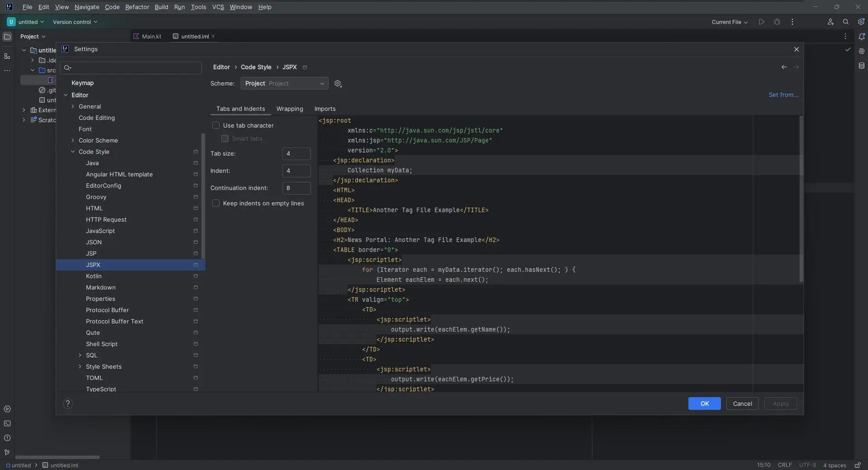Collapse the Code Style tree node
The height and width of the screenshot is (470, 868).
click(73, 152)
